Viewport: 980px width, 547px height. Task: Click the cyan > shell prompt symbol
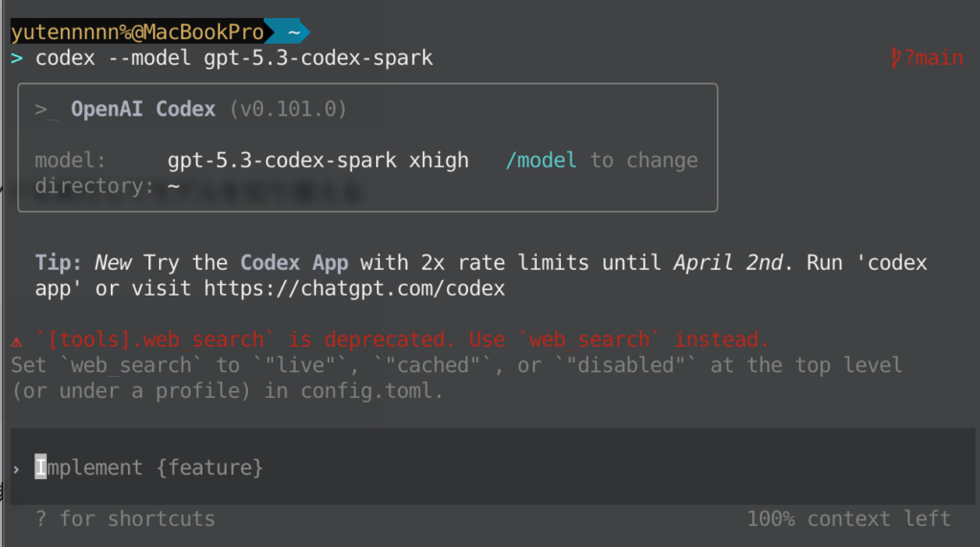(x=16, y=58)
